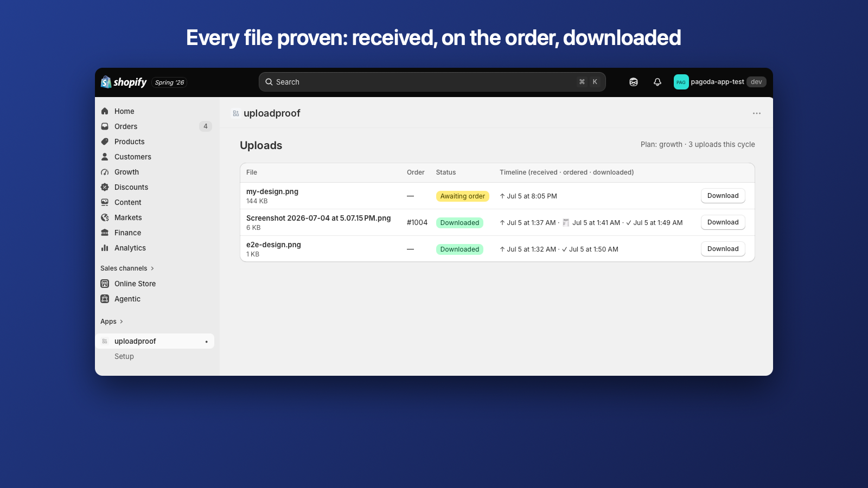This screenshot has width=868, height=488.
Task: Click the Content icon in sidebar
Action: (x=105, y=202)
